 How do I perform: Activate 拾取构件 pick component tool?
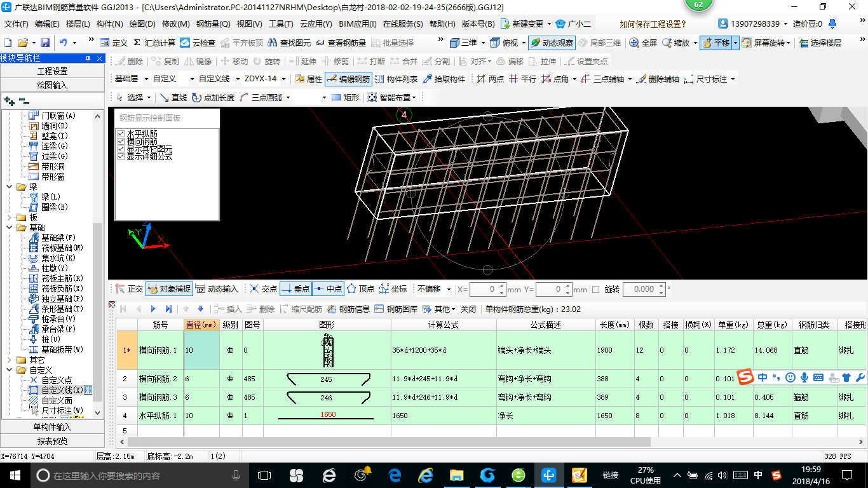coord(444,79)
